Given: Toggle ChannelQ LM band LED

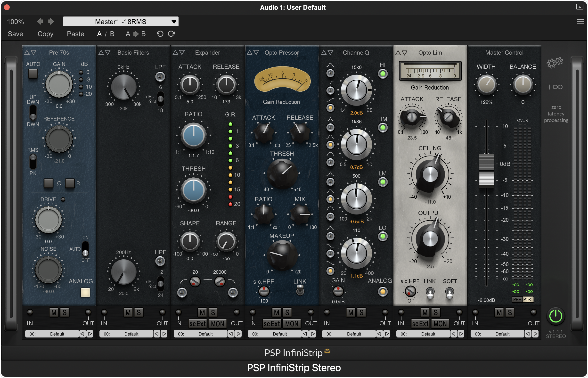Looking at the screenshot, I should click(x=383, y=182).
